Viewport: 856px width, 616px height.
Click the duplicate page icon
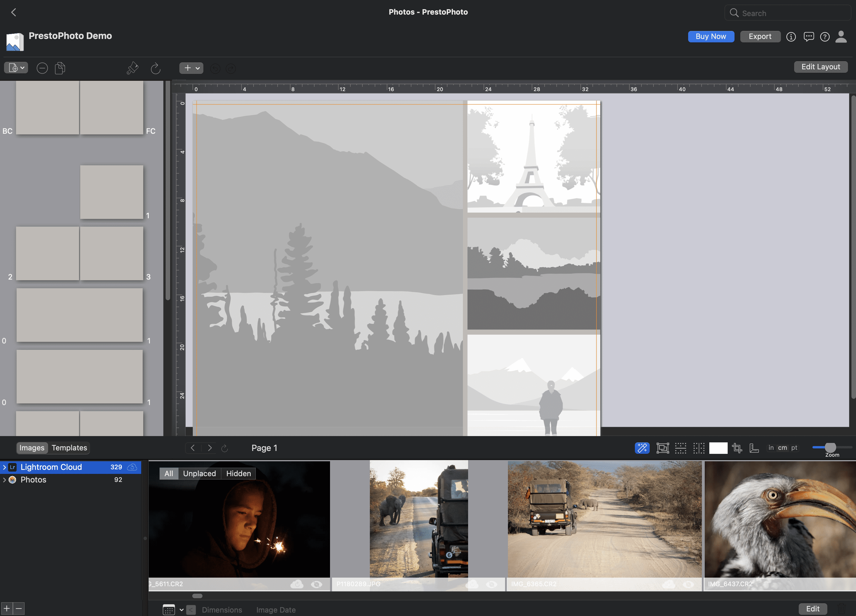(60, 68)
